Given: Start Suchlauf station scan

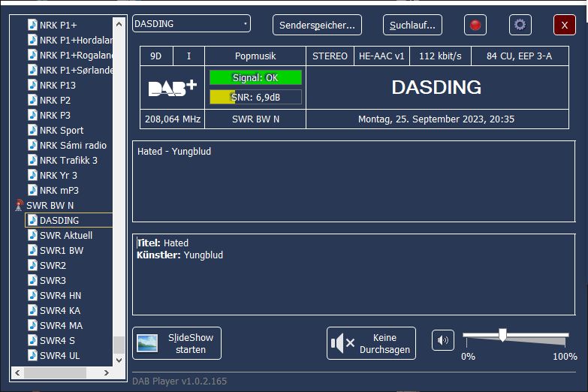Looking at the screenshot, I should [412, 25].
